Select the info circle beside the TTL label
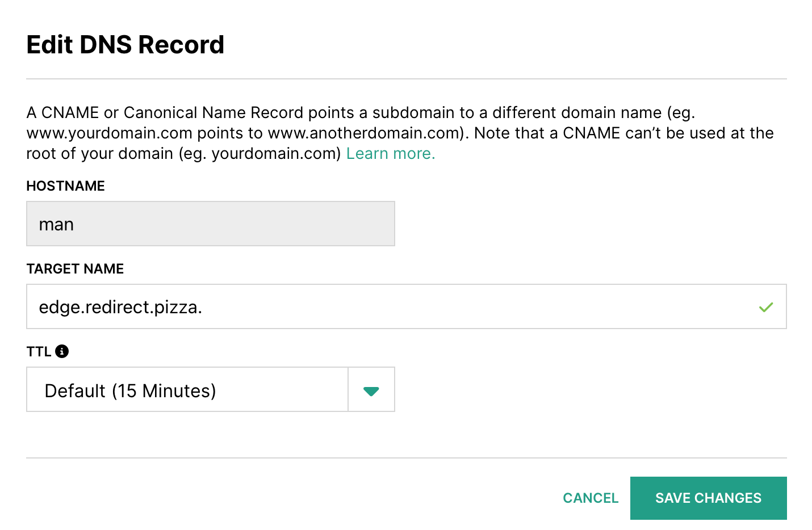 pyautogui.click(x=62, y=351)
